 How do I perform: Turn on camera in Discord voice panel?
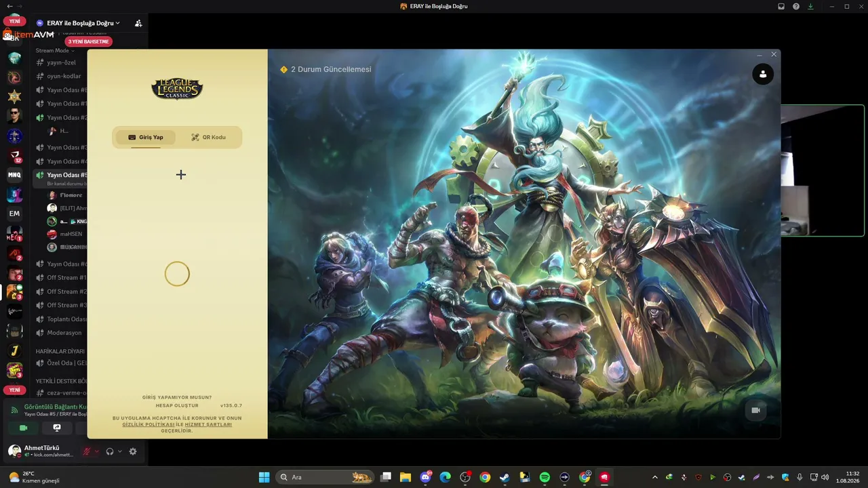24,428
